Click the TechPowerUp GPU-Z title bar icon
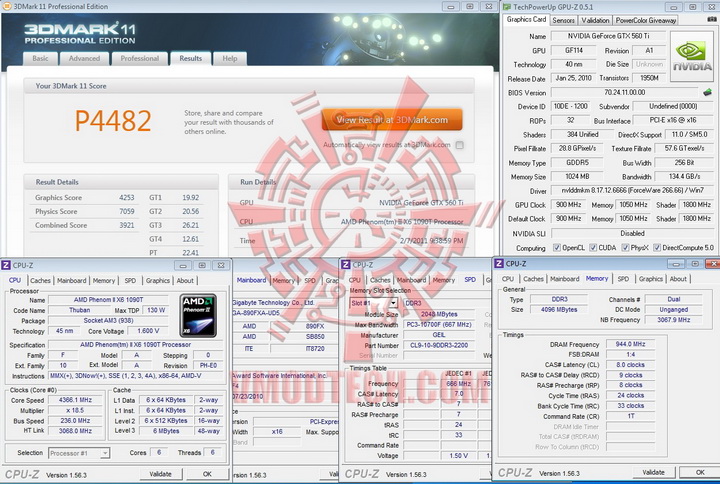Viewport: 720px width, 484px height. 507,7
